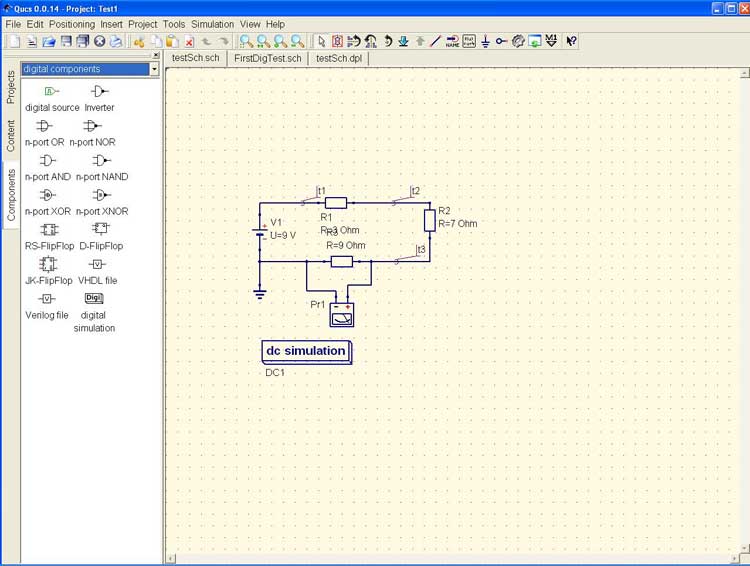Click the Go into Subcircuit down-arrow icon
The width and height of the screenshot is (750, 566).
pyautogui.click(x=403, y=42)
